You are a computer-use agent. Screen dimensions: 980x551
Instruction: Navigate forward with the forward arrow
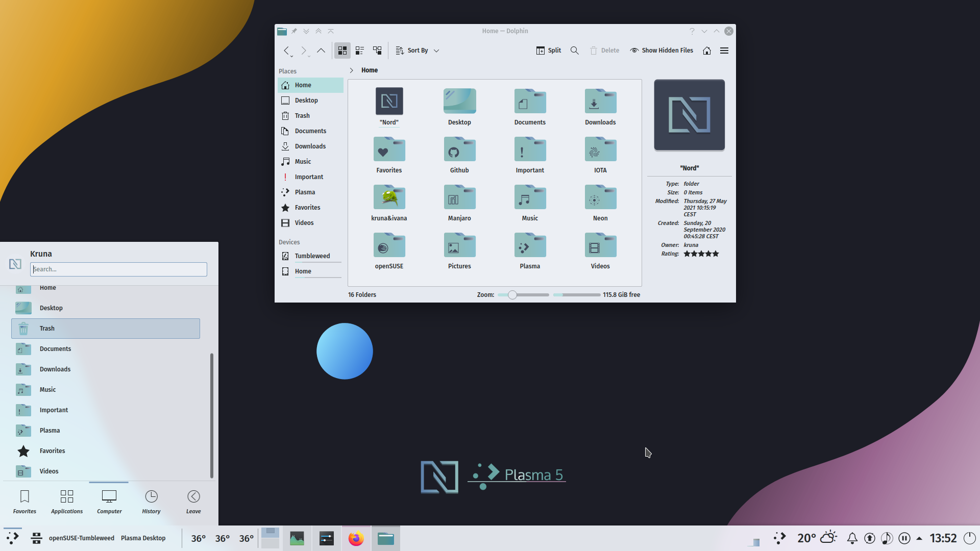click(304, 51)
